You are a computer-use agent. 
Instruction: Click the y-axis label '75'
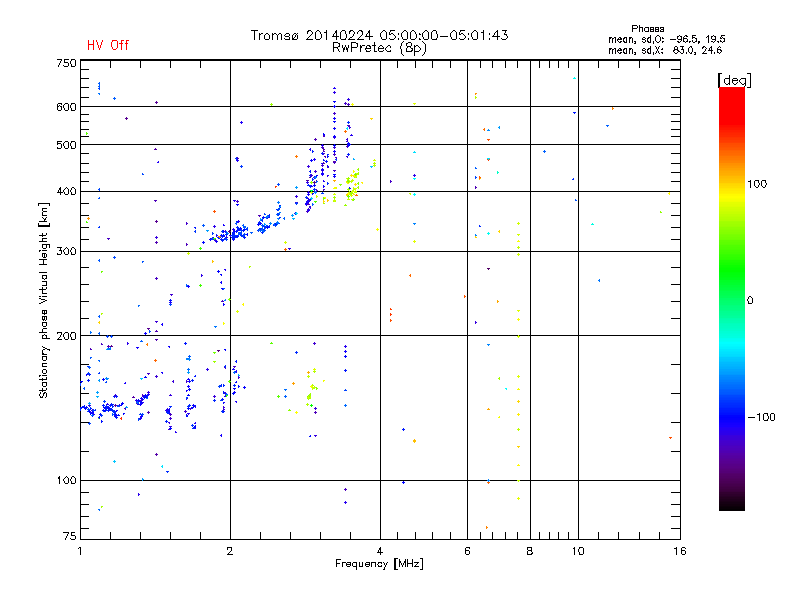point(70,536)
